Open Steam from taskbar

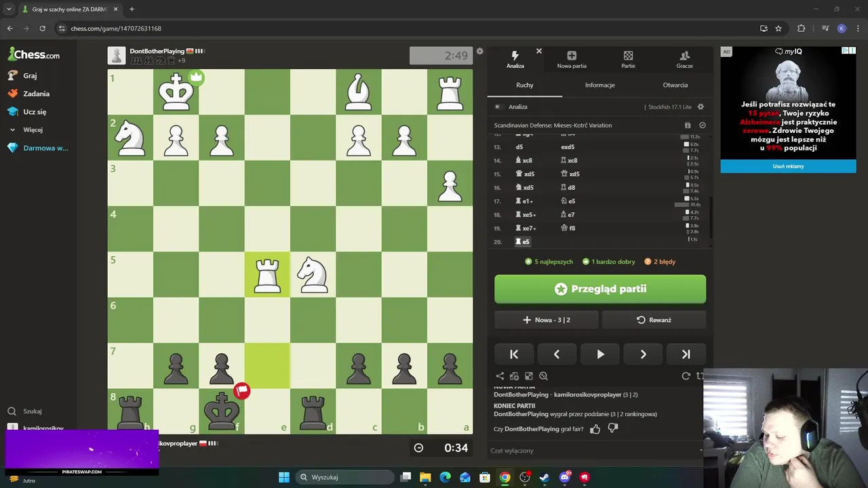[545, 477]
